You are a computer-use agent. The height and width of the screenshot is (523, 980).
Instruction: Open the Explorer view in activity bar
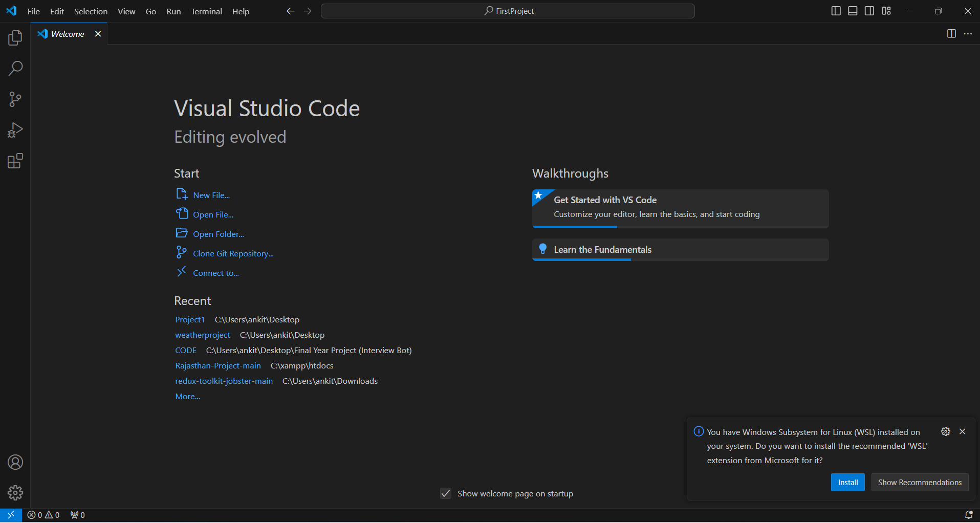15,38
